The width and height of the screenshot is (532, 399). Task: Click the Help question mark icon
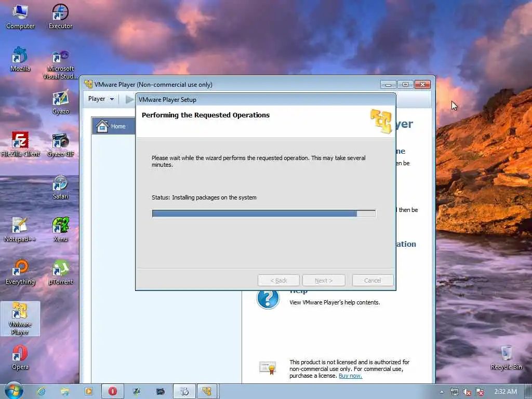pyautogui.click(x=268, y=299)
